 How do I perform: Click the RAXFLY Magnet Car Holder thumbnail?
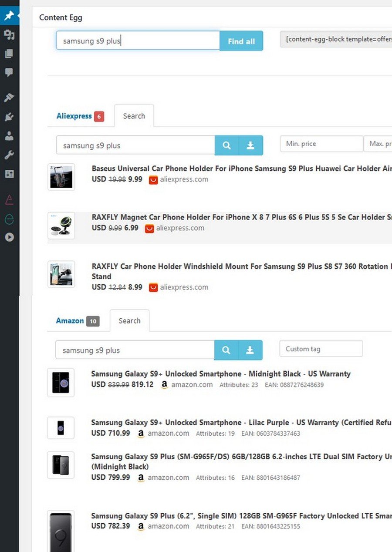click(61, 226)
